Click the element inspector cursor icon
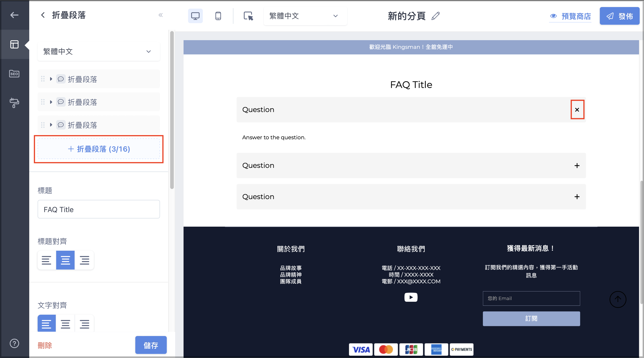Screen dimensions: 644x358 point(248,16)
